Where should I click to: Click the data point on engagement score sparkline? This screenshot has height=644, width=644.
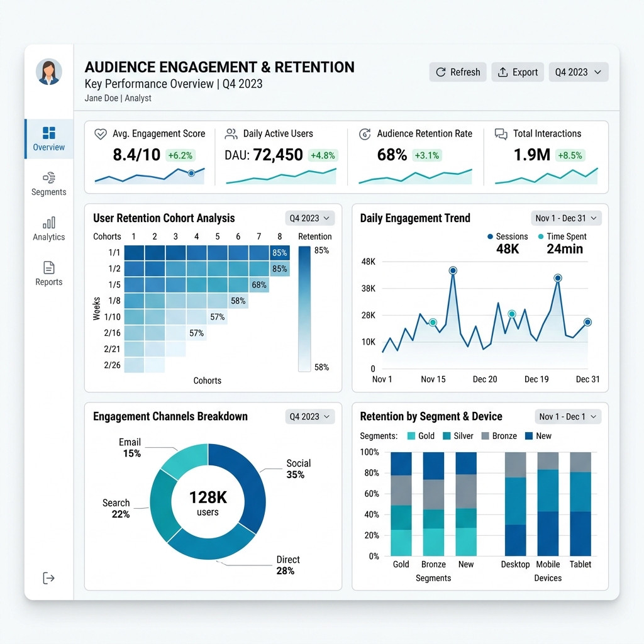pyautogui.click(x=191, y=174)
